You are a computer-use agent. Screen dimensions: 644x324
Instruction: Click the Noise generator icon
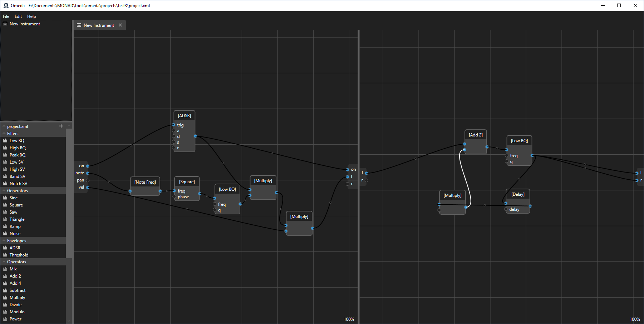tap(5, 234)
